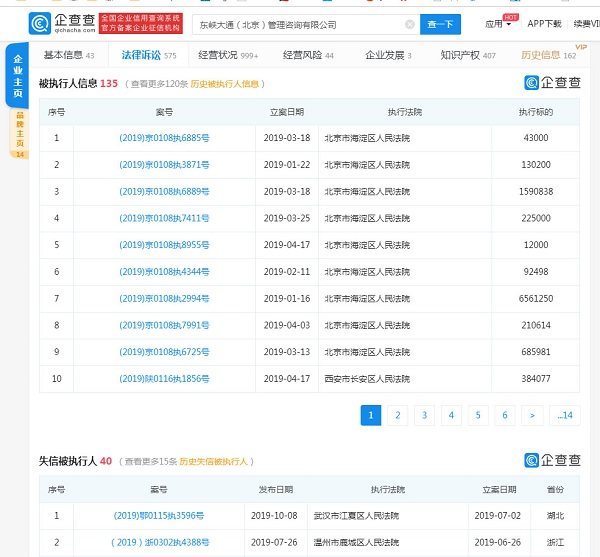
Task: Open case (2019)鄂0115执3596号
Action: pyautogui.click(x=158, y=516)
